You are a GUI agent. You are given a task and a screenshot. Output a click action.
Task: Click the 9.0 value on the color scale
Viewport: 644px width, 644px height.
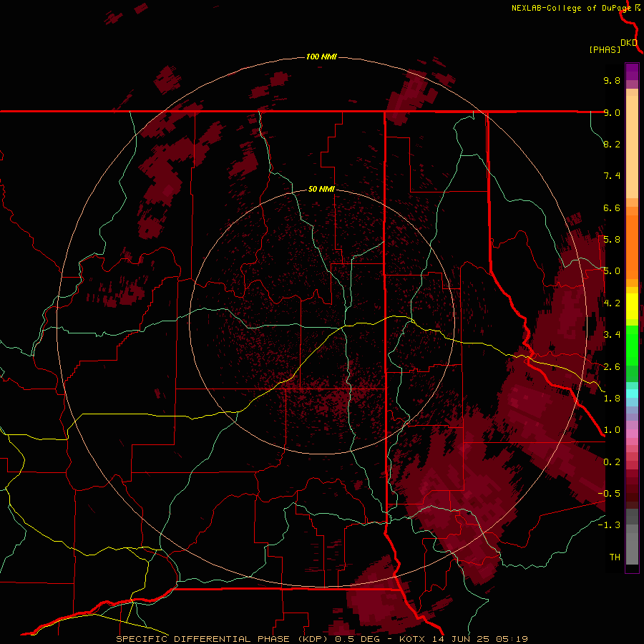pos(612,112)
